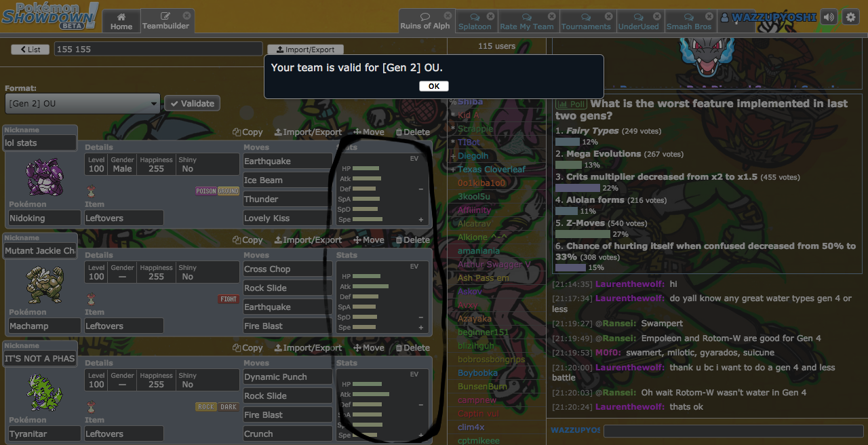Open the options gear menu
The height and width of the screenshot is (445, 868).
click(x=850, y=17)
